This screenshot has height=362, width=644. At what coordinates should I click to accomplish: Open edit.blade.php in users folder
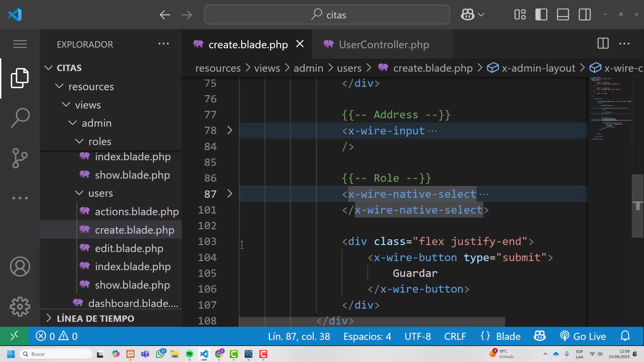(x=129, y=248)
